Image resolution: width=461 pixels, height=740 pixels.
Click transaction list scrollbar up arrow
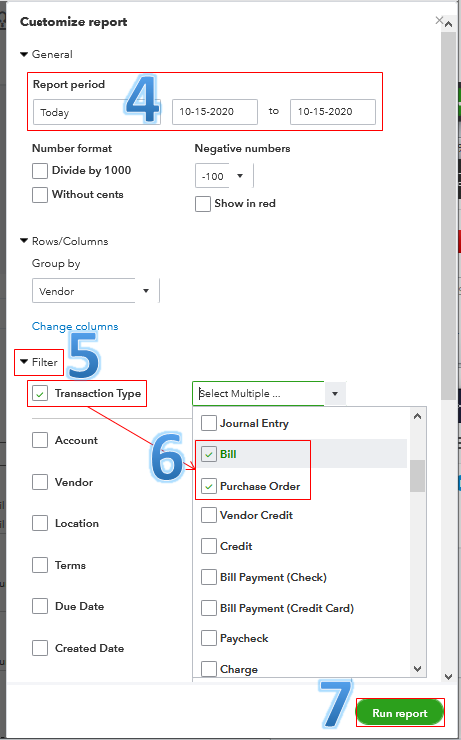tap(417, 416)
